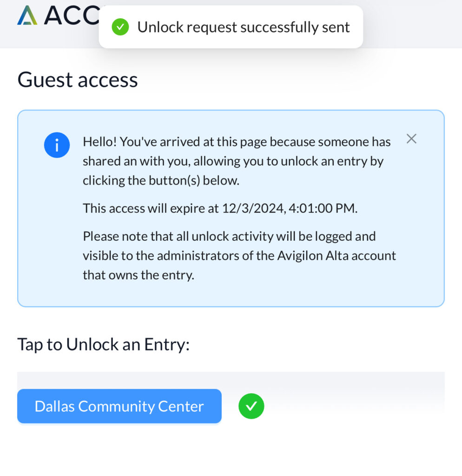Click the 'This access will expire' line
The height and width of the screenshot is (476, 462).
[x=220, y=208]
